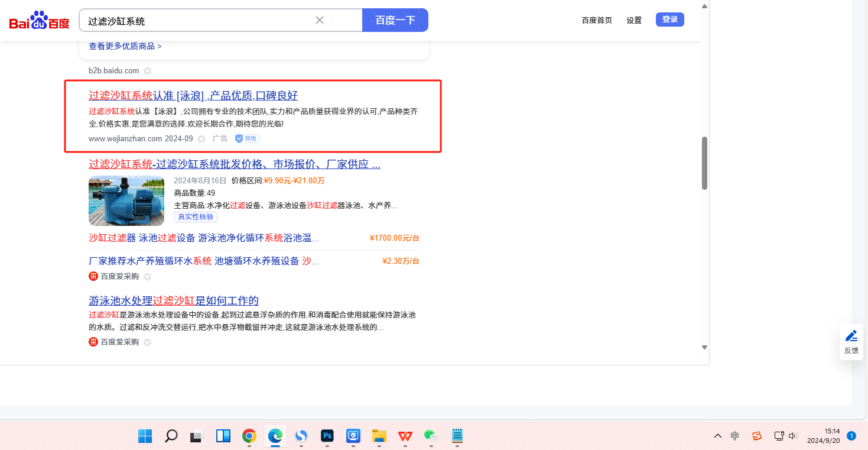Viewport: 868px width, 450px height.
Task: Open WeChat from the taskbar
Action: pyautogui.click(x=431, y=436)
